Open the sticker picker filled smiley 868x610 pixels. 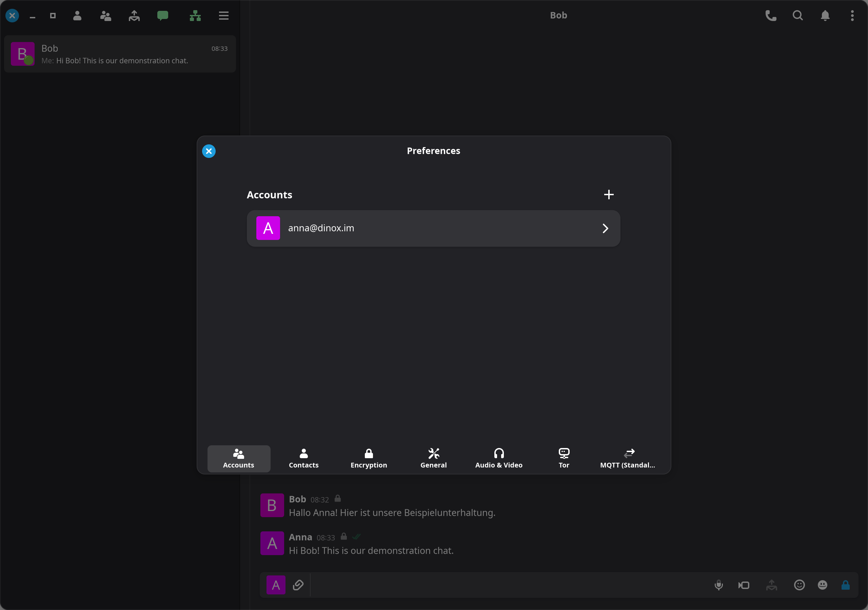[823, 585]
